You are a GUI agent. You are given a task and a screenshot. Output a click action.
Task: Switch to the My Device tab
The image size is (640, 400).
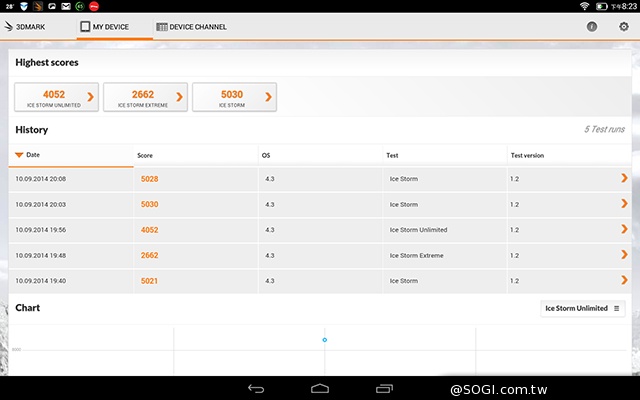tap(110, 27)
